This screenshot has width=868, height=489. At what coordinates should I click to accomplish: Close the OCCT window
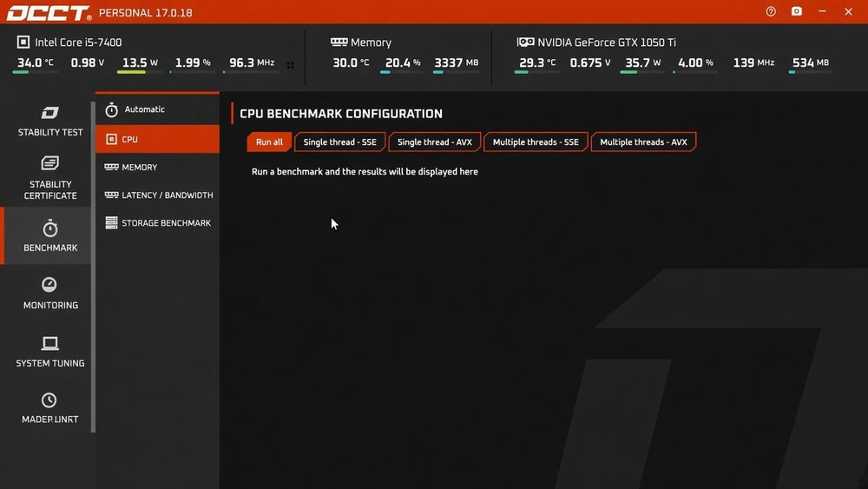848,11
